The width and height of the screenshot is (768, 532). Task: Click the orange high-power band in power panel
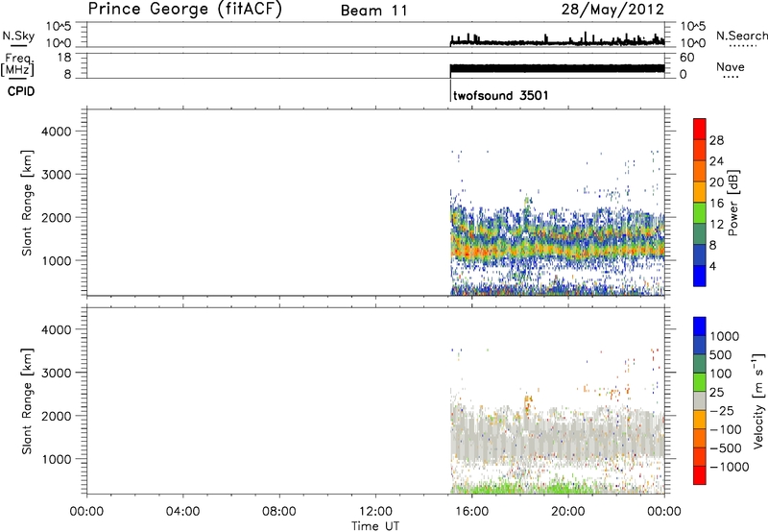[x=558, y=250]
